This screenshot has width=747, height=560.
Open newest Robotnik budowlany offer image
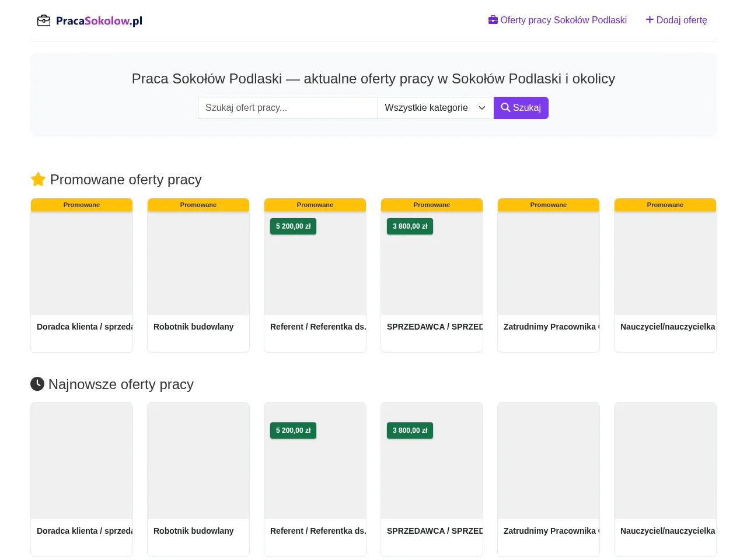[198, 461]
